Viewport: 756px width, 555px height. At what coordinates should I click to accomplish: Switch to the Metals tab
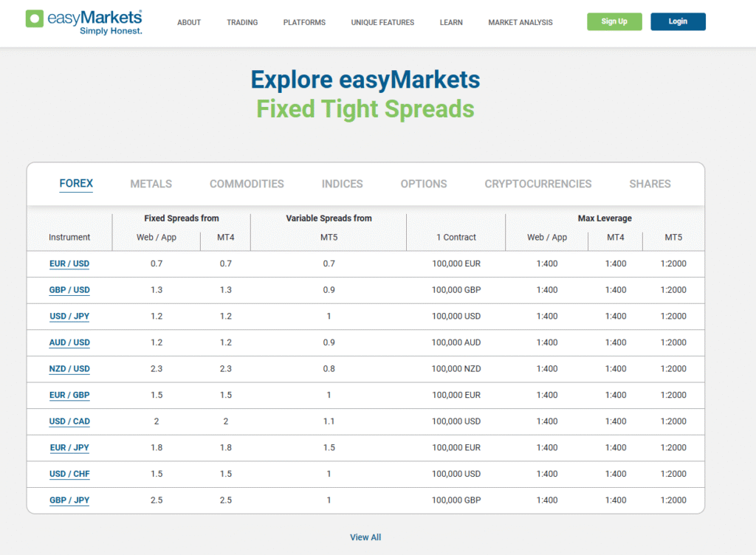[x=151, y=184]
